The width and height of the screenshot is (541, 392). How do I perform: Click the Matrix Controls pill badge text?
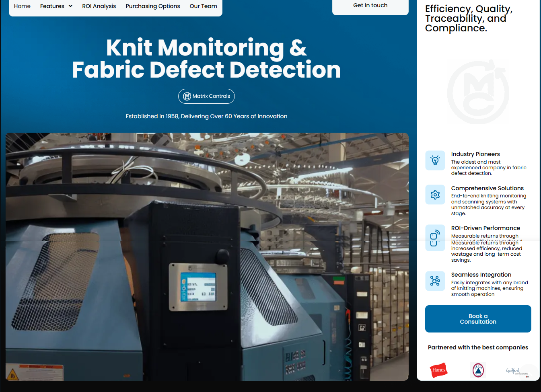(211, 96)
